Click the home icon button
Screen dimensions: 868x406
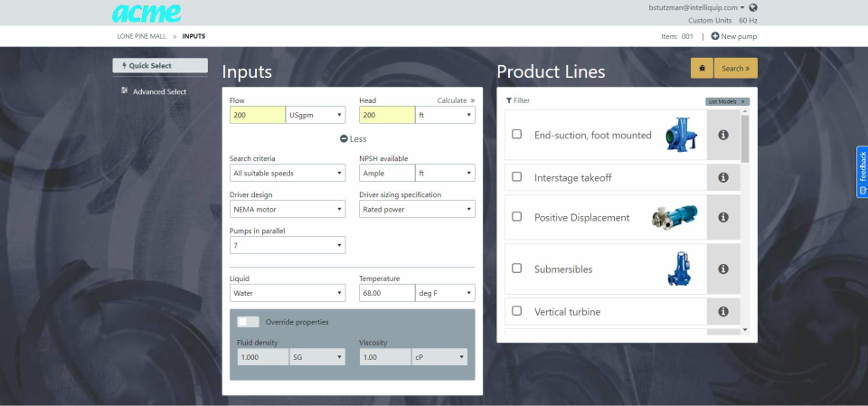(x=702, y=68)
